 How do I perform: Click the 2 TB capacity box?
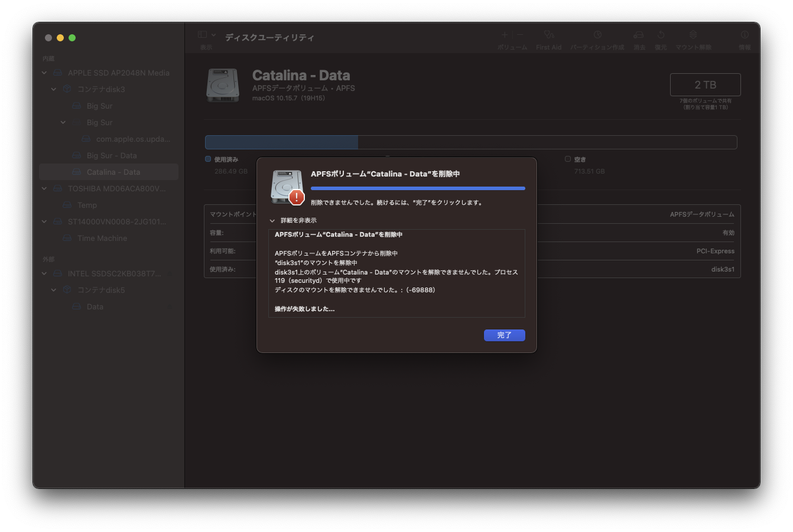705,85
